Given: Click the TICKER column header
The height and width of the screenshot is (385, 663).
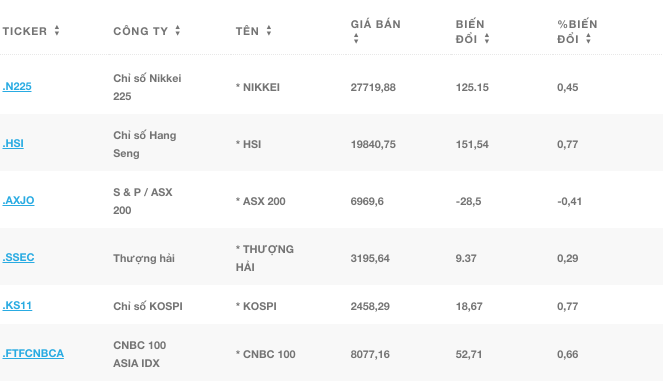Looking at the screenshot, I should click(25, 31).
